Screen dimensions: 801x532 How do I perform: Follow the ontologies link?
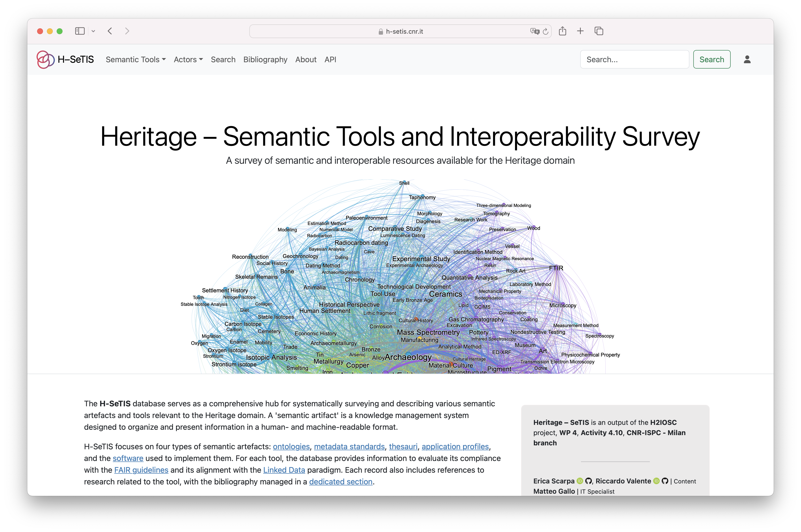[x=291, y=447]
